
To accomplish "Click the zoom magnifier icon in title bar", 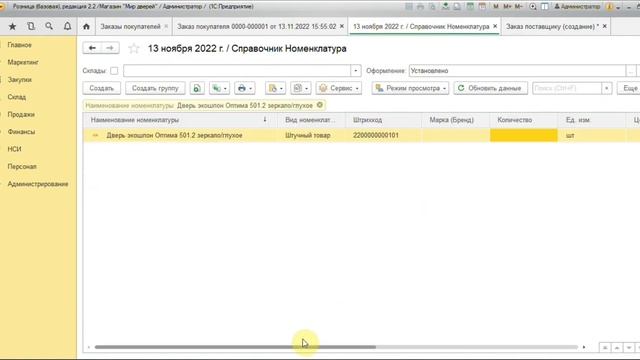I will pyautogui.click(x=533, y=7).
